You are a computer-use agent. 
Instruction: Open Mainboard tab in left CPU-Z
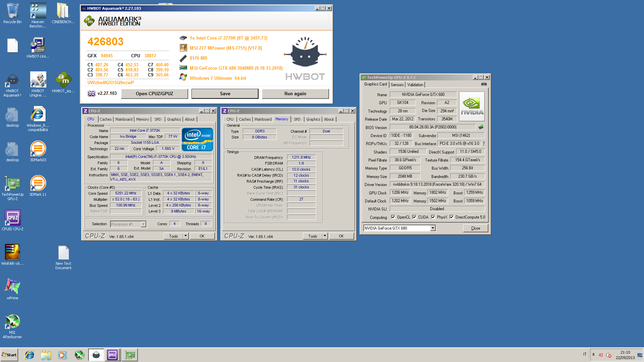[124, 119]
